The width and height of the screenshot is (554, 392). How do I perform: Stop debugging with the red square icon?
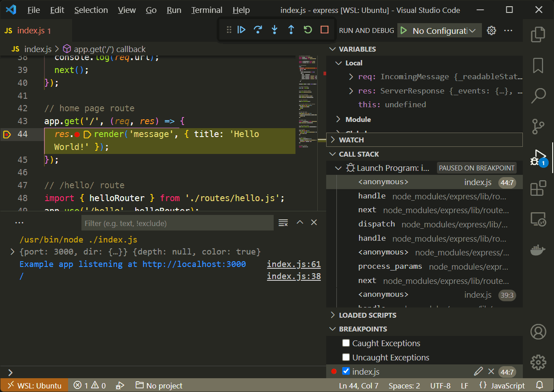click(x=324, y=29)
